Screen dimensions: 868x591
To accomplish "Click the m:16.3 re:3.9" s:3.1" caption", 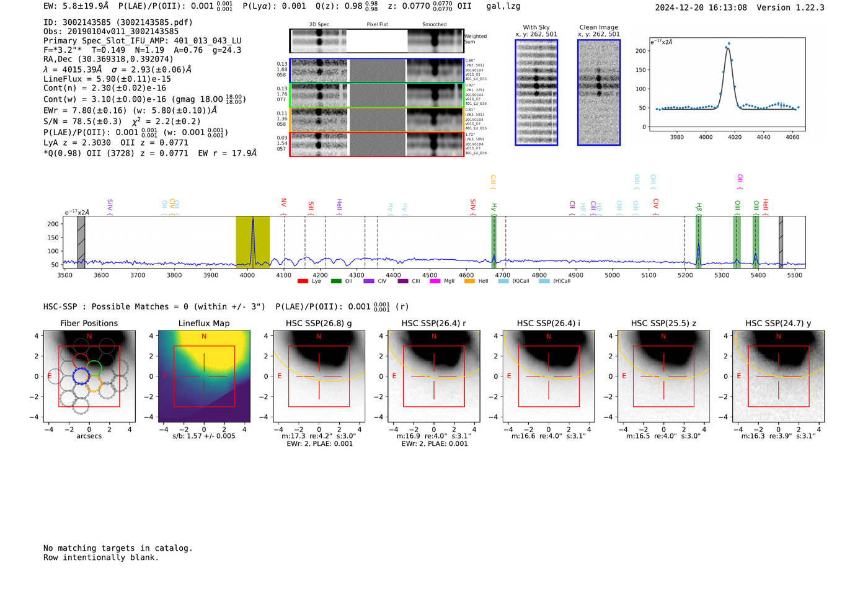I will (x=779, y=436).
